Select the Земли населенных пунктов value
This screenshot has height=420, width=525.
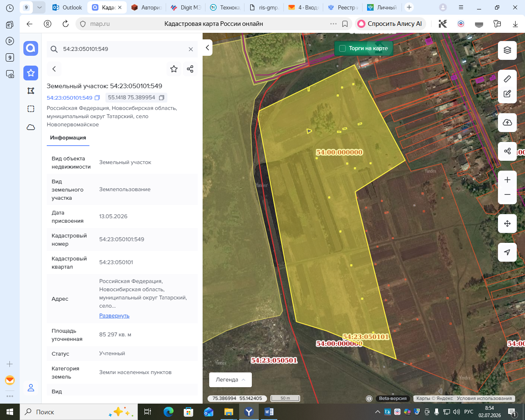(x=135, y=372)
